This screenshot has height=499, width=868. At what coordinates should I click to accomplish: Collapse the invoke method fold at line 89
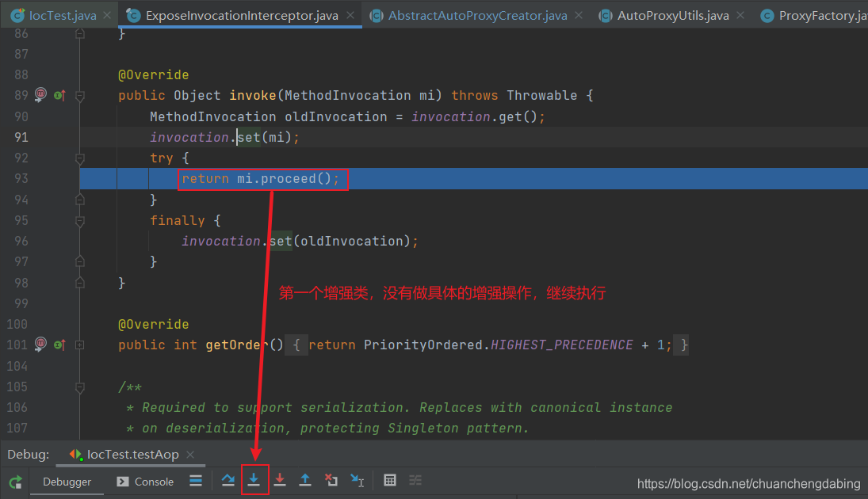coord(80,97)
